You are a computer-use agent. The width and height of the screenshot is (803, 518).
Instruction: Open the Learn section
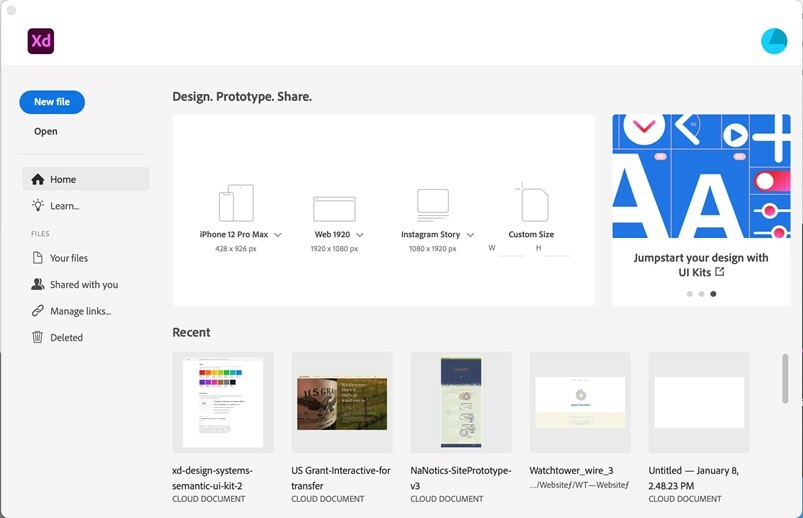(x=86, y=205)
